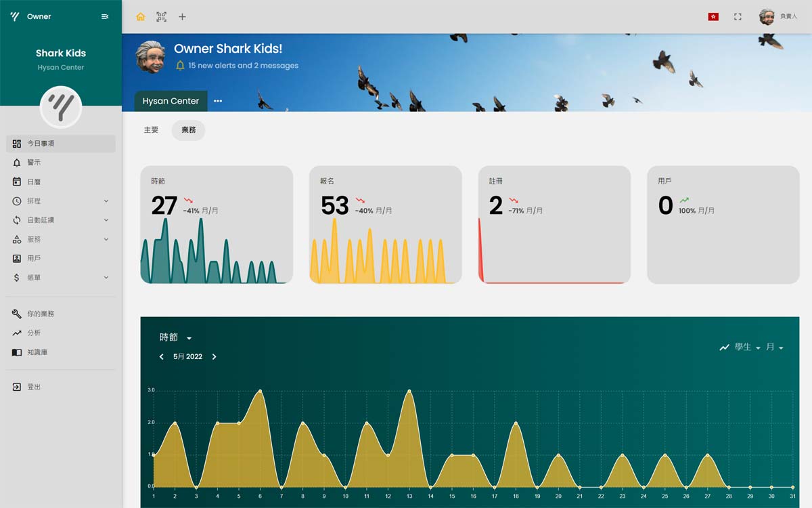812x508 pixels.
Task: Switch to the 主要 tab
Action: [x=151, y=130]
